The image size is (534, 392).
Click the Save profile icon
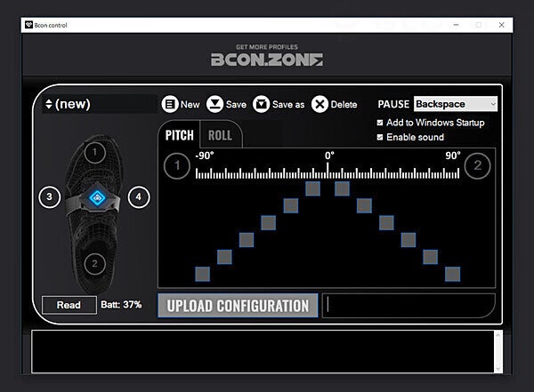point(214,104)
